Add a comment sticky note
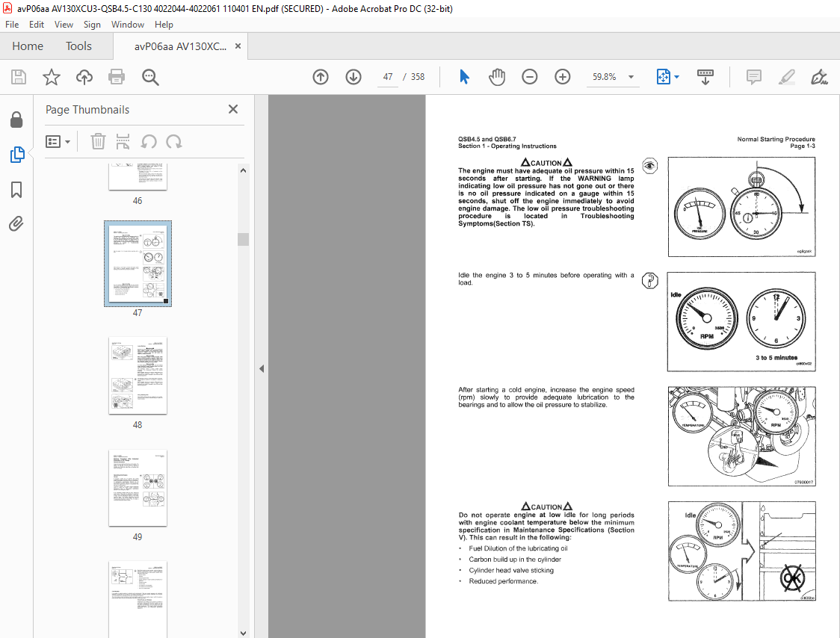This screenshot has height=638, width=840. [x=754, y=77]
